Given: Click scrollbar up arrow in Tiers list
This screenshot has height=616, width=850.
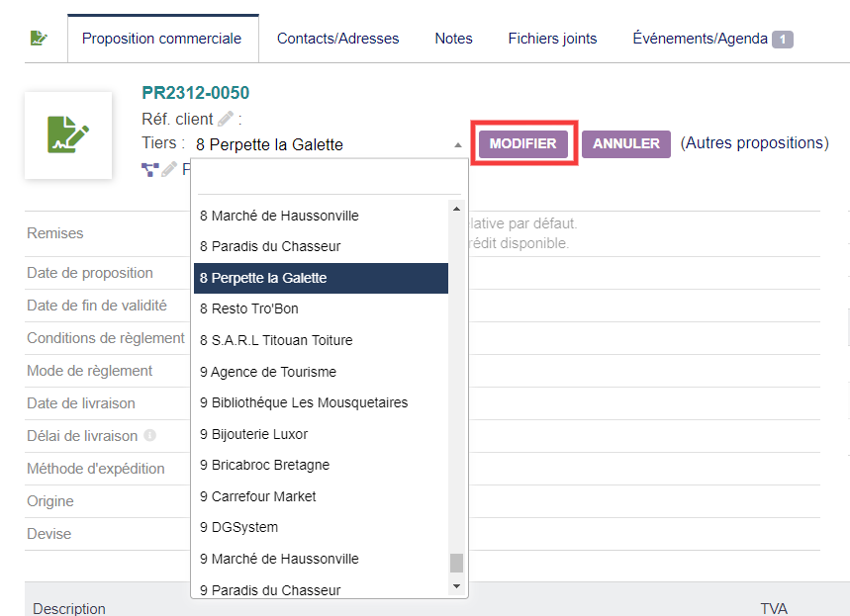Looking at the screenshot, I should coord(456,209).
